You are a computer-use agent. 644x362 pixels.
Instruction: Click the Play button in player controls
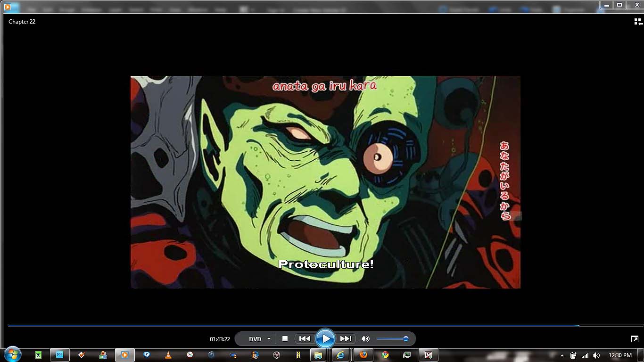click(325, 338)
